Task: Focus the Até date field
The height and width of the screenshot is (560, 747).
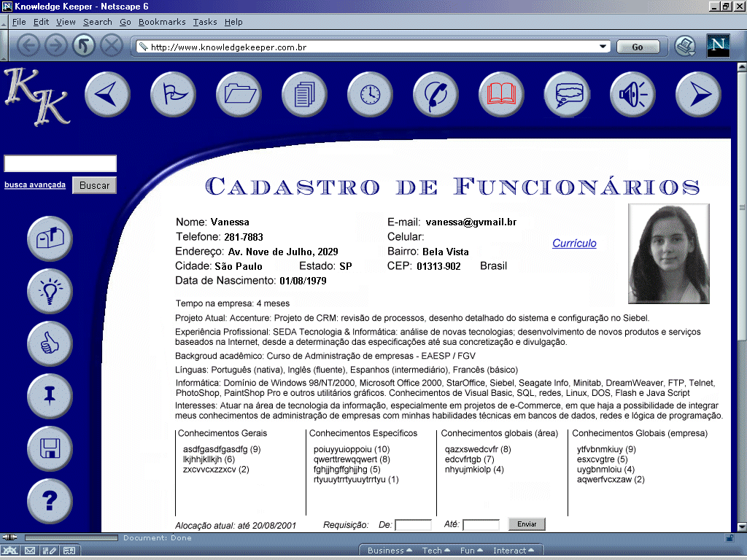Action: 481,525
